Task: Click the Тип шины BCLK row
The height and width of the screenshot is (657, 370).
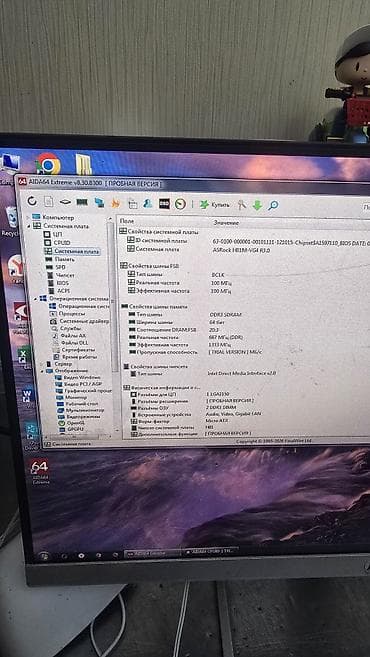Action: click(x=176, y=274)
